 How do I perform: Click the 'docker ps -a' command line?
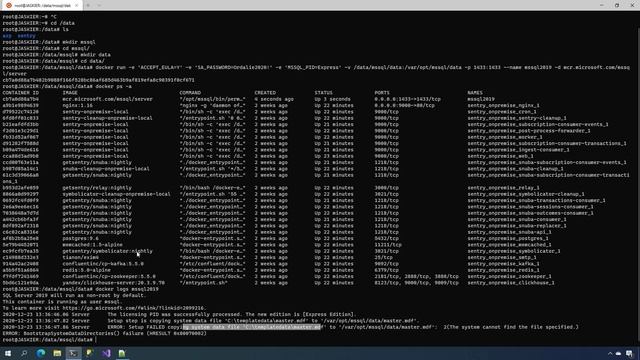(67, 87)
